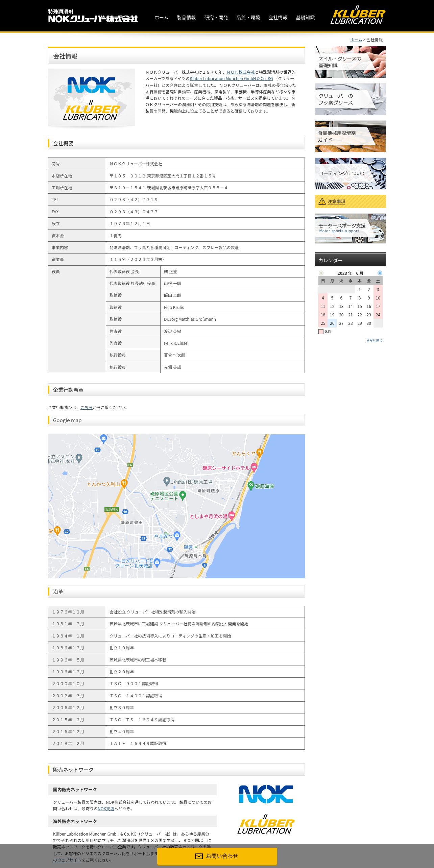Image resolution: width=434 pixels, height=868 pixels.
Task: Click 当月に戻る under the calendar
Action: click(x=375, y=340)
